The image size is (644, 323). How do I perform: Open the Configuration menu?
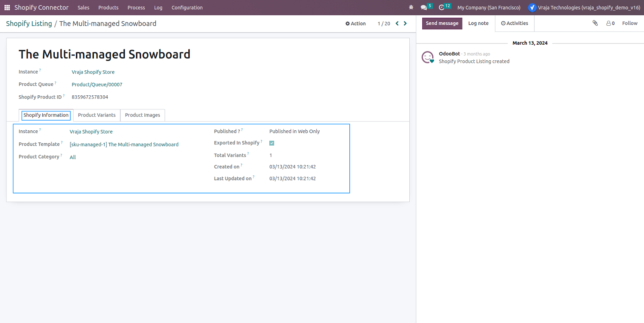tap(187, 8)
